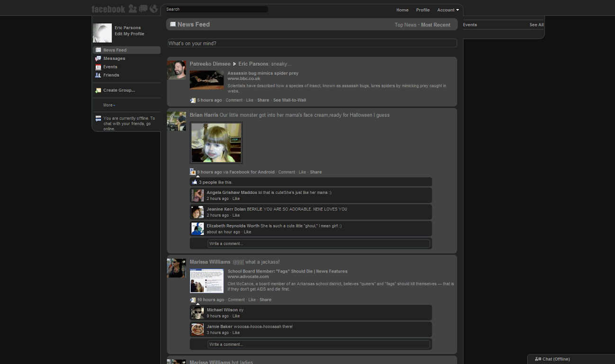Click Edit My Profile under Eric Parsons

click(129, 34)
